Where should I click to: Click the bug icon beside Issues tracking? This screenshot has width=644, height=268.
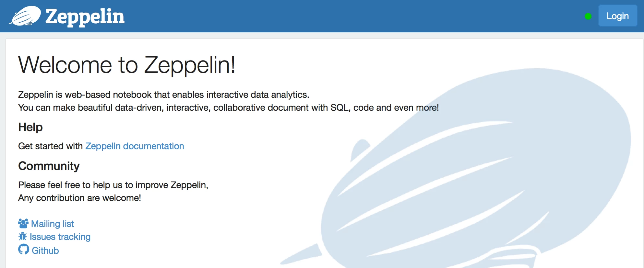tap(23, 237)
